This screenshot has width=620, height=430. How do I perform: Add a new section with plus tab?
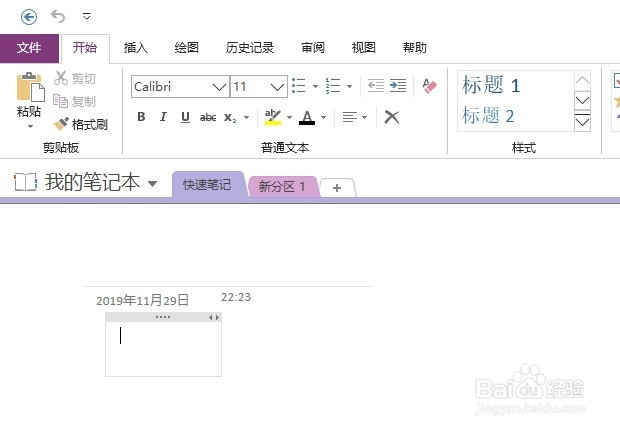coord(337,188)
